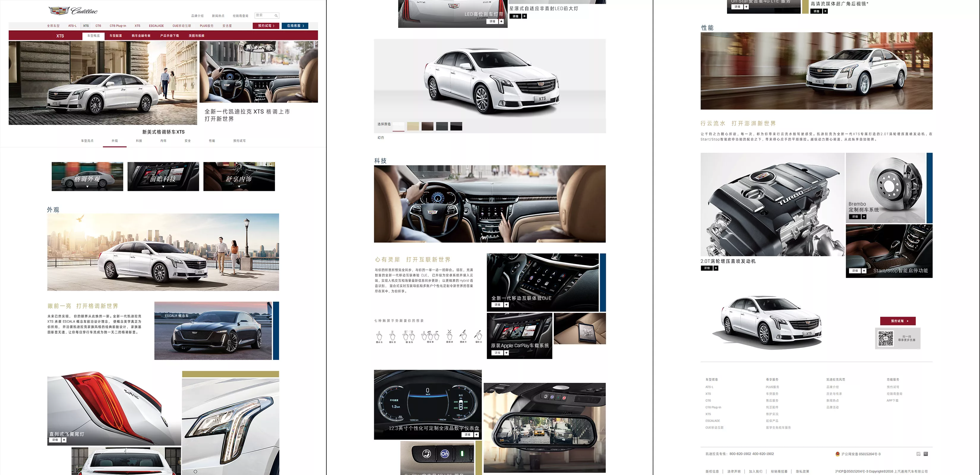Screen dimensions: 980x475
Task: Jump to the 外观 section anchor
Action: [x=115, y=141]
